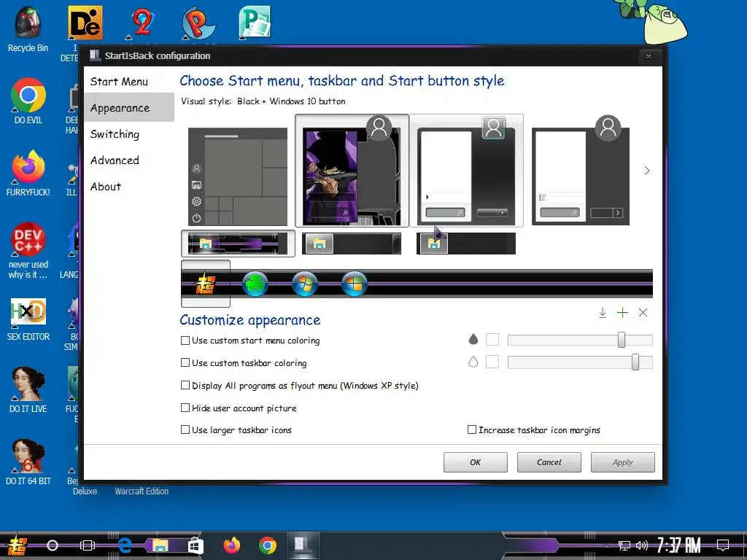Click Cancel in StartIsBack configuration
This screenshot has width=747, height=560.
pos(549,462)
